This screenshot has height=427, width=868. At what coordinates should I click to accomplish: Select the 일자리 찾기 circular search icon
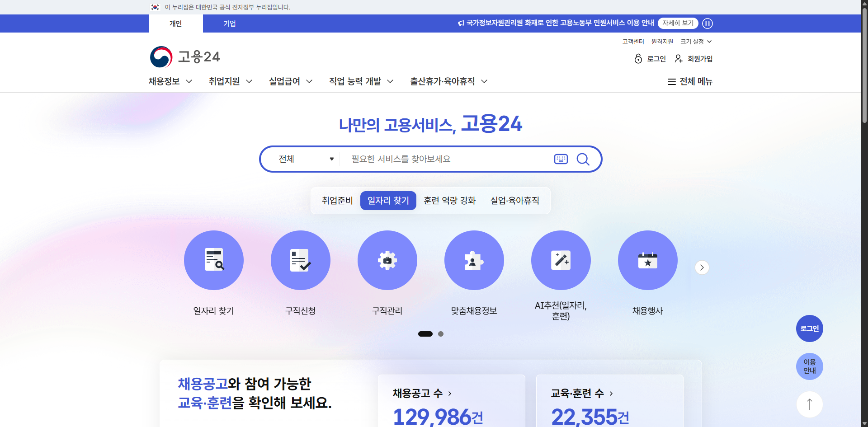coord(213,260)
